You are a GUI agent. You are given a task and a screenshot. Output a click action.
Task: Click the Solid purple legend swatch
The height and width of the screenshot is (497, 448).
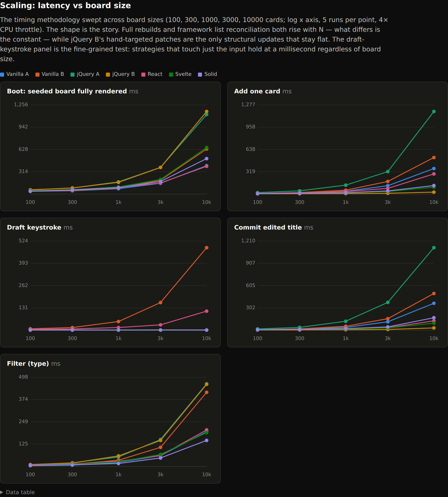[200, 75]
